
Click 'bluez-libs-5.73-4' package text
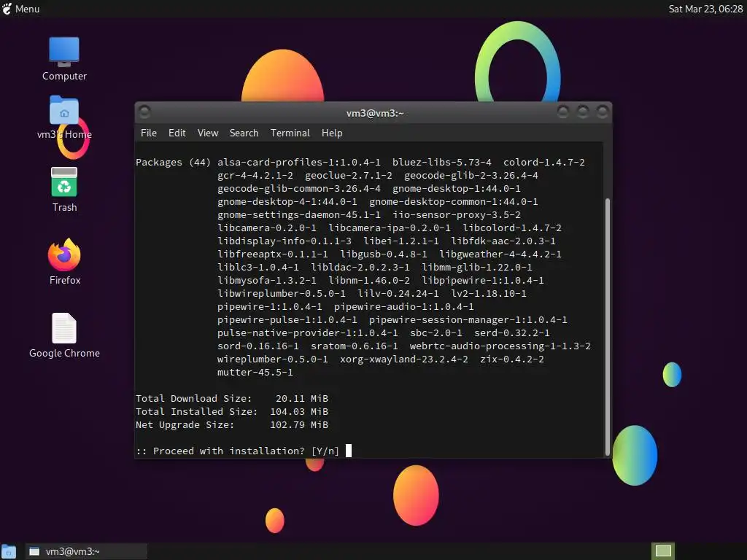point(441,163)
